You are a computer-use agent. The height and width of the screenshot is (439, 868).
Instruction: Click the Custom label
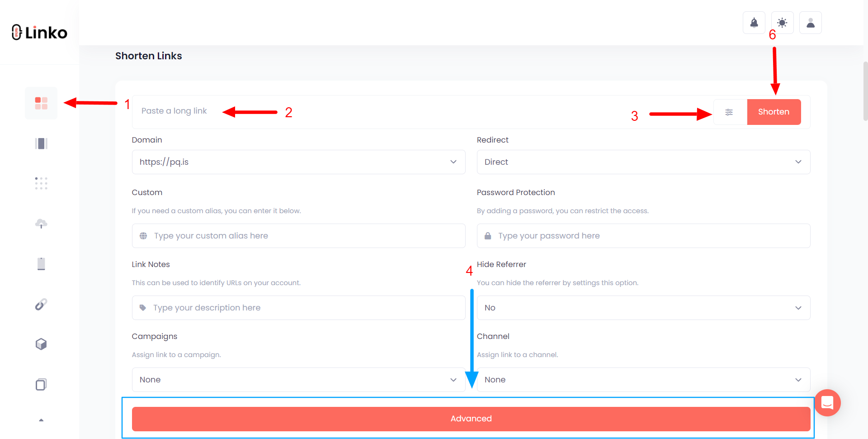pyautogui.click(x=147, y=192)
